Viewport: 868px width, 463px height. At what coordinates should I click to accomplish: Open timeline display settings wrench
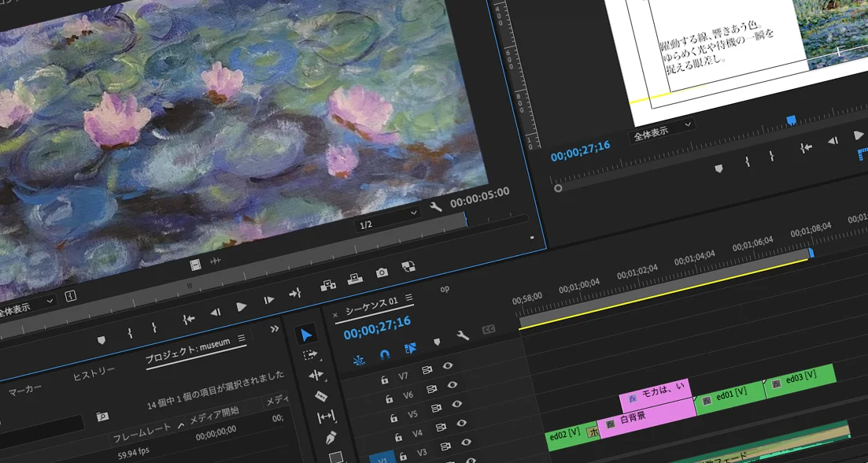click(x=463, y=335)
